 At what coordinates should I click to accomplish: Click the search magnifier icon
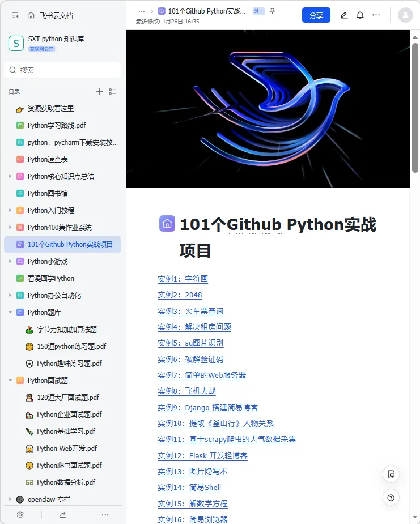click(12, 70)
